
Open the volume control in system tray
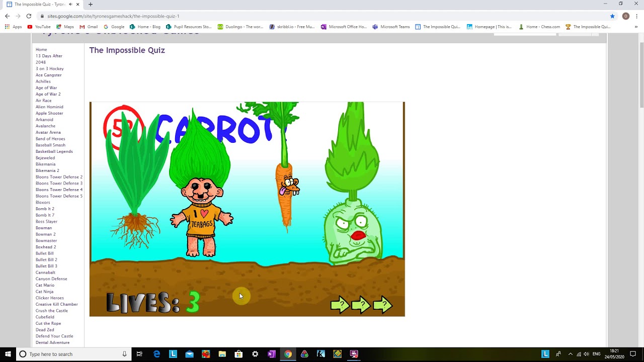(x=586, y=354)
